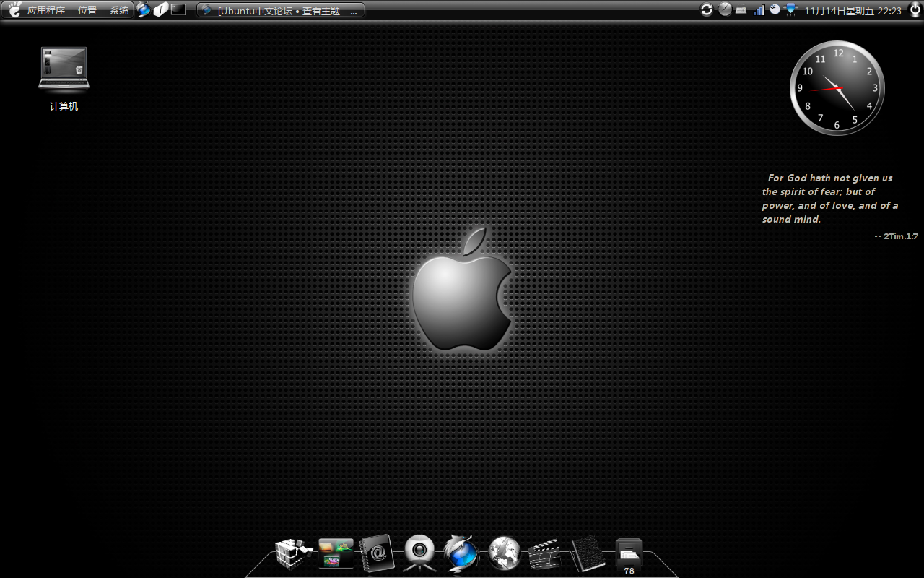Open the @ address book in the dock

pyautogui.click(x=377, y=554)
